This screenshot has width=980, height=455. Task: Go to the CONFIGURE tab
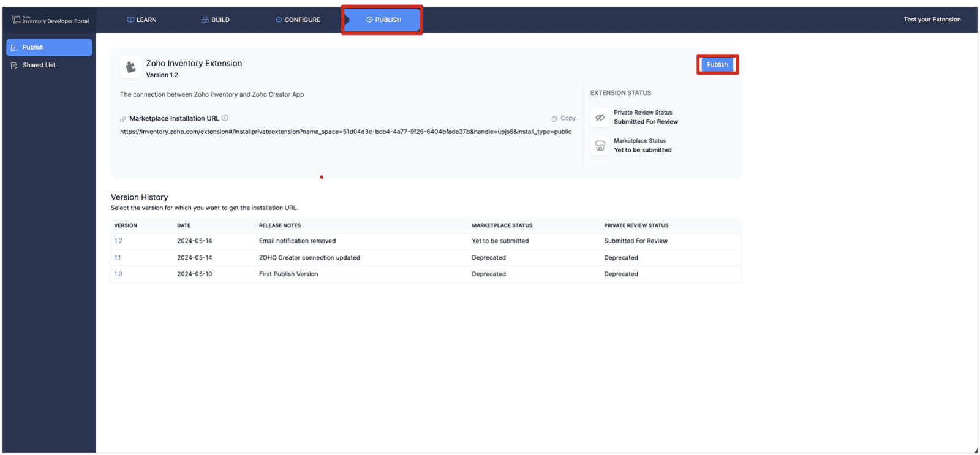[298, 20]
